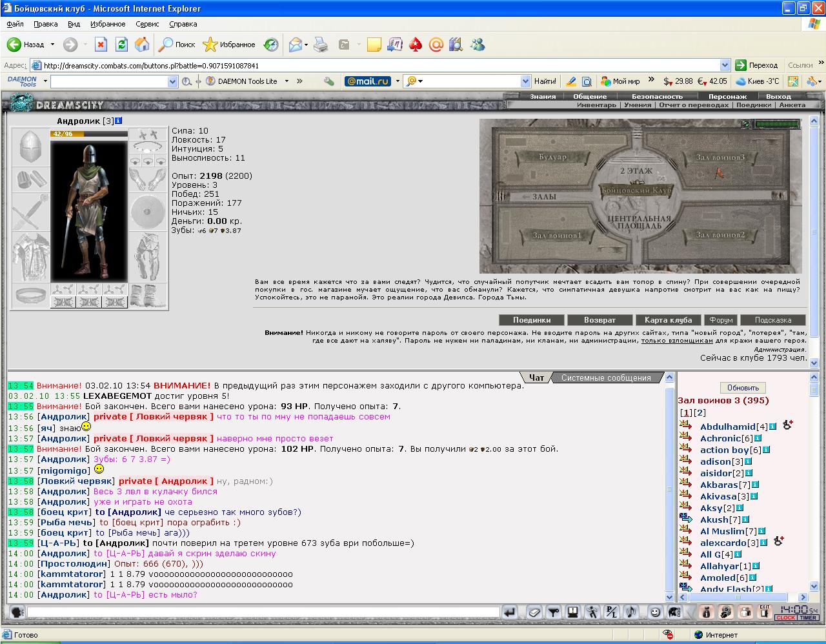This screenshot has width=826, height=644.
Task: Click the CLOCK toggle under the timer
Action: pos(785,618)
